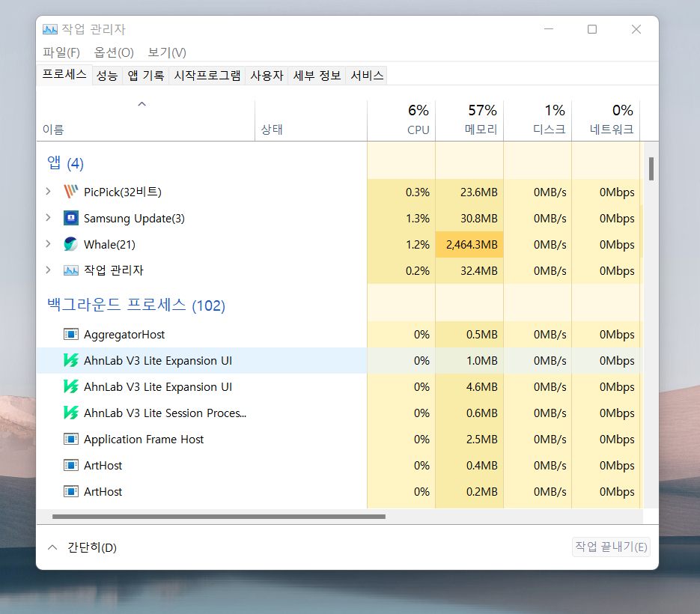Screen dimensions: 700x614
Task: Open the 파일(F) menu
Action: pyautogui.click(x=61, y=52)
